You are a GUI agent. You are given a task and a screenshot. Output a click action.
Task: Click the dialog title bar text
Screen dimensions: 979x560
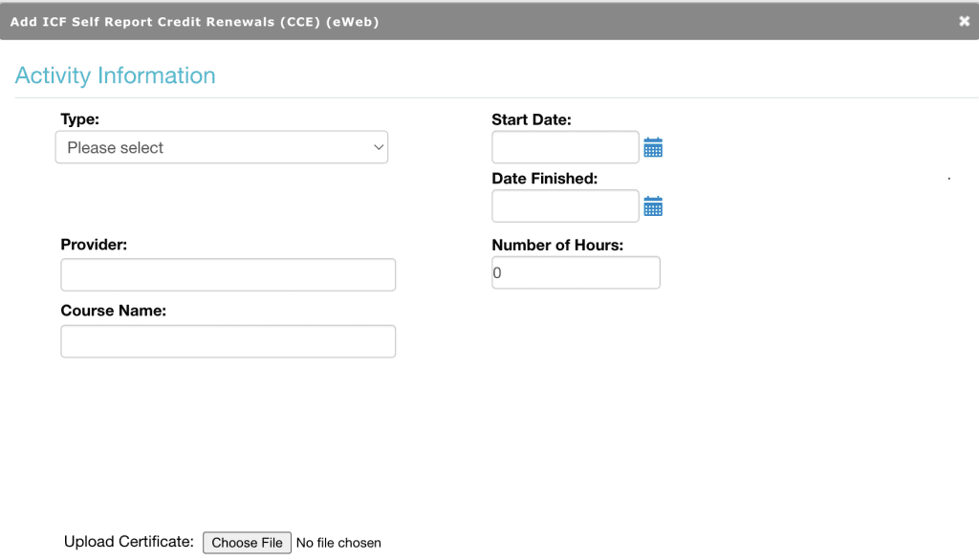[x=196, y=21]
